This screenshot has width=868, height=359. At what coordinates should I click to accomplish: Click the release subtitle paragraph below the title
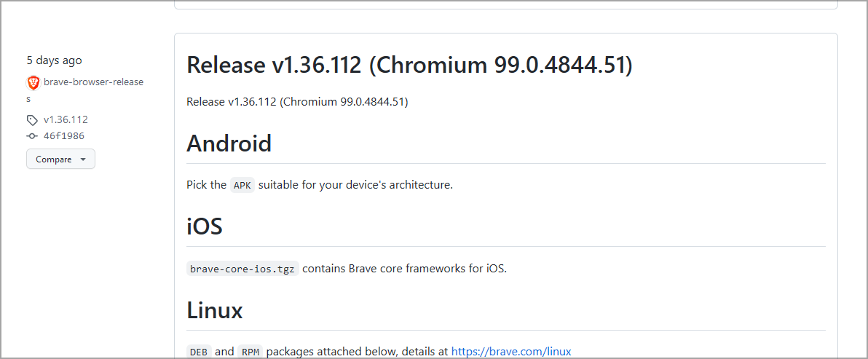pyautogui.click(x=297, y=102)
